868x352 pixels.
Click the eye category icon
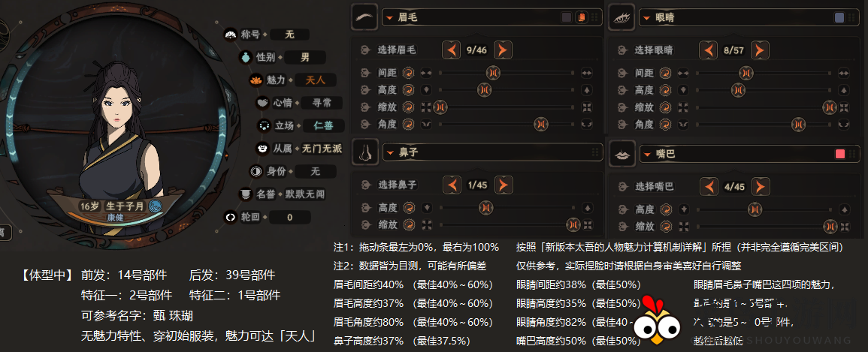(x=622, y=17)
